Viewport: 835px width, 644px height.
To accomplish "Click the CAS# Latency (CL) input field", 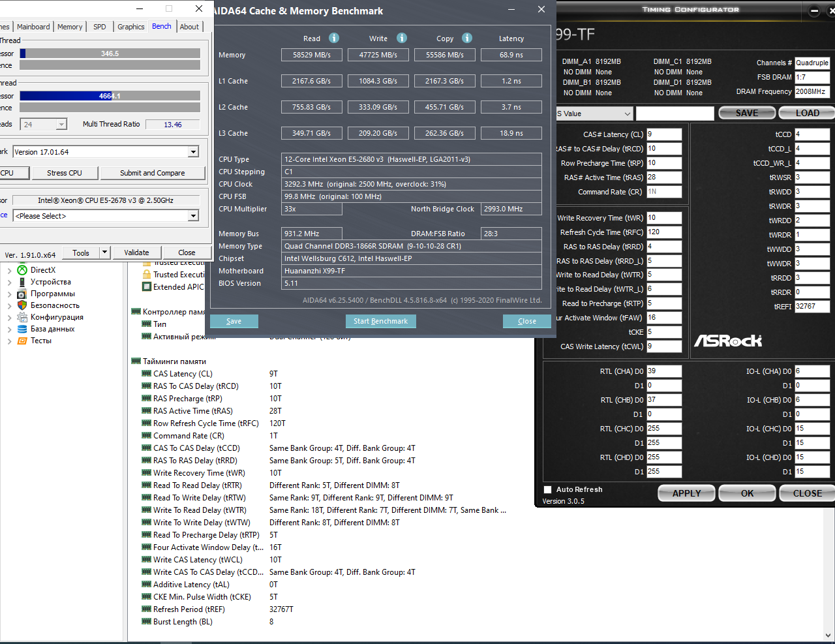I will tap(664, 134).
